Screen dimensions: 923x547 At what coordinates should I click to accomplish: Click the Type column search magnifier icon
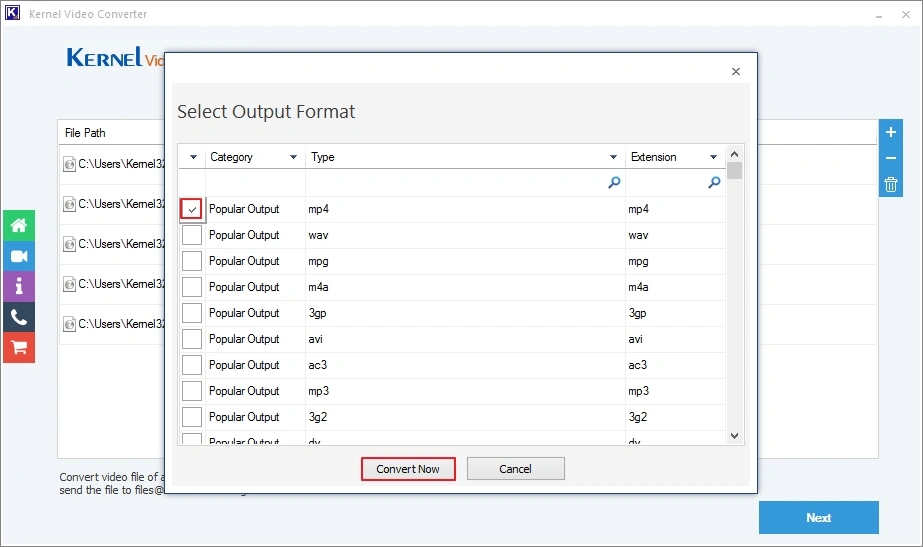614,183
